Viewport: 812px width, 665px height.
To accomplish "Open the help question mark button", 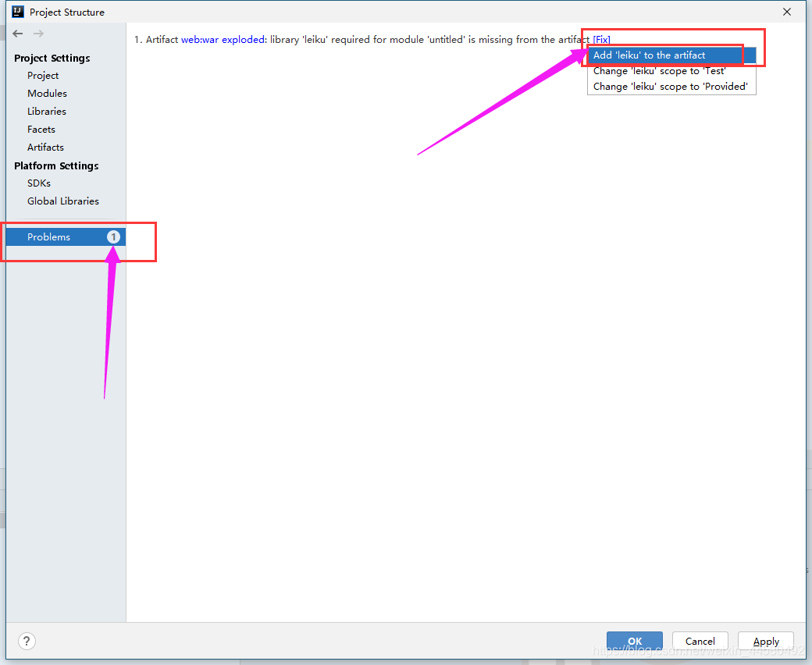I will pos(27,642).
